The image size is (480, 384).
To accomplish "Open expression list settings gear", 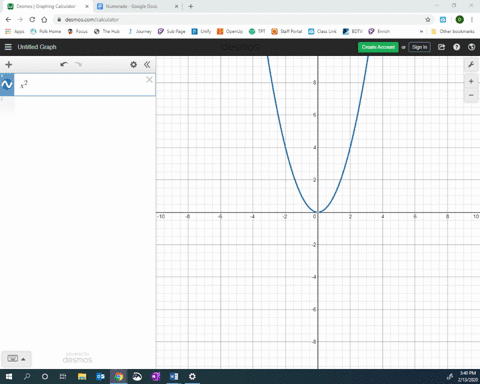I will pyautogui.click(x=133, y=64).
